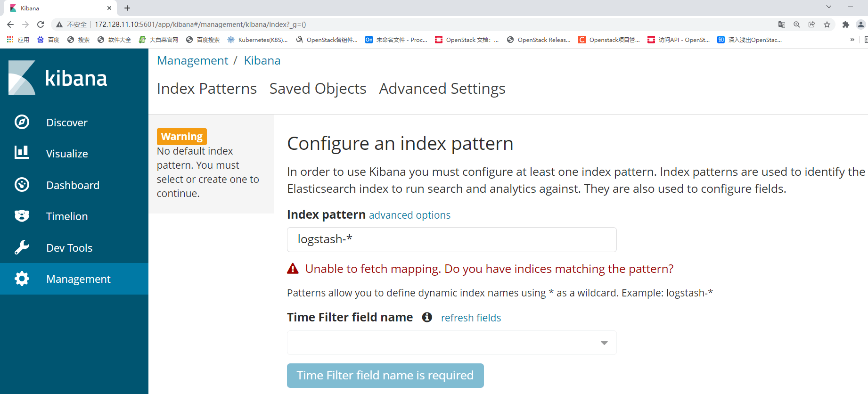Open Dashboard via gauge icon
The height and width of the screenshot is (394, 868).
[22, 184]
